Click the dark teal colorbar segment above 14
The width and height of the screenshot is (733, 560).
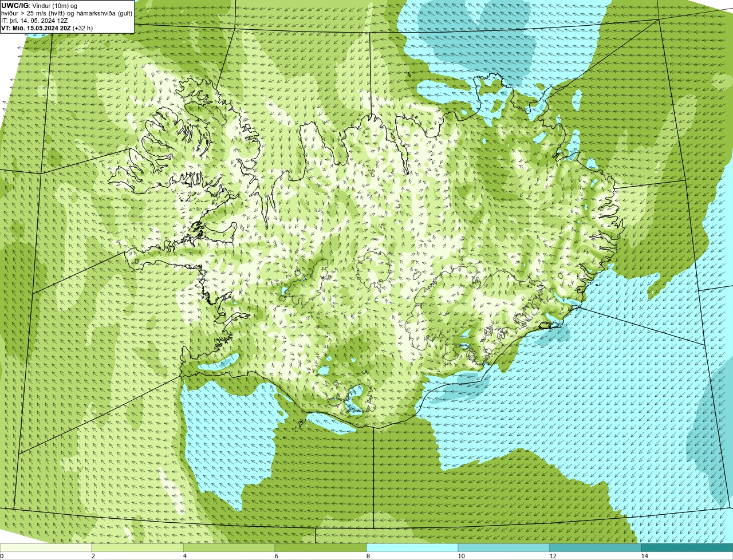pyautogui.click(x=687, y=548)
